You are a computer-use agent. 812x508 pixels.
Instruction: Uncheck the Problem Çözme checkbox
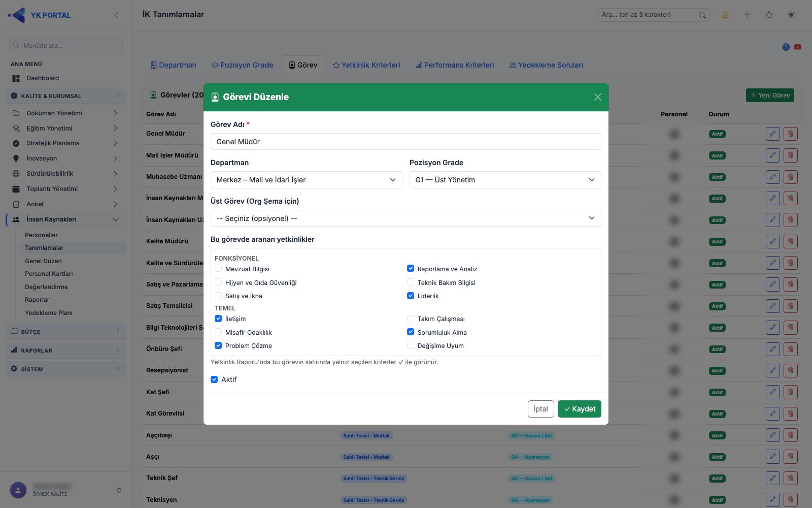(218, 345)
